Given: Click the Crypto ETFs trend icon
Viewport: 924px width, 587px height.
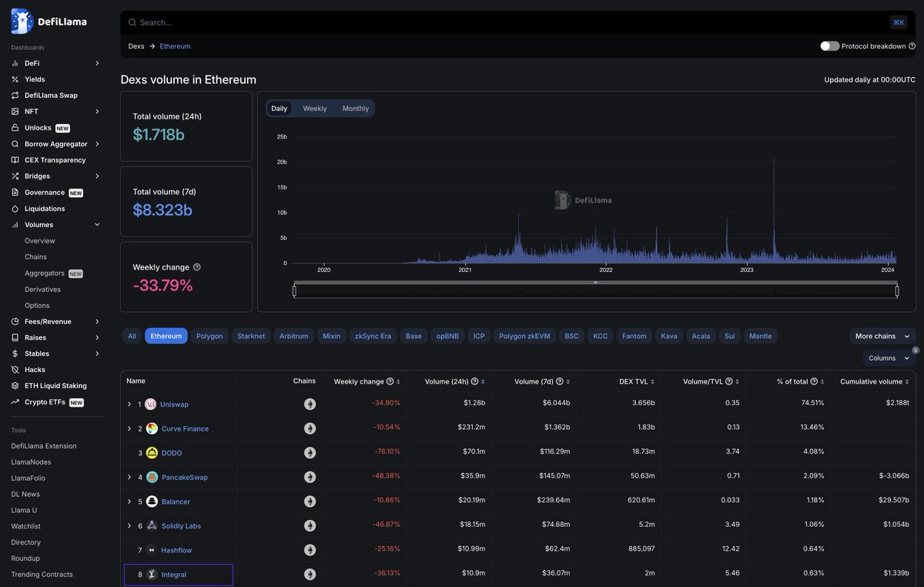Looking at the screenshot, I should tap(15, 402).
